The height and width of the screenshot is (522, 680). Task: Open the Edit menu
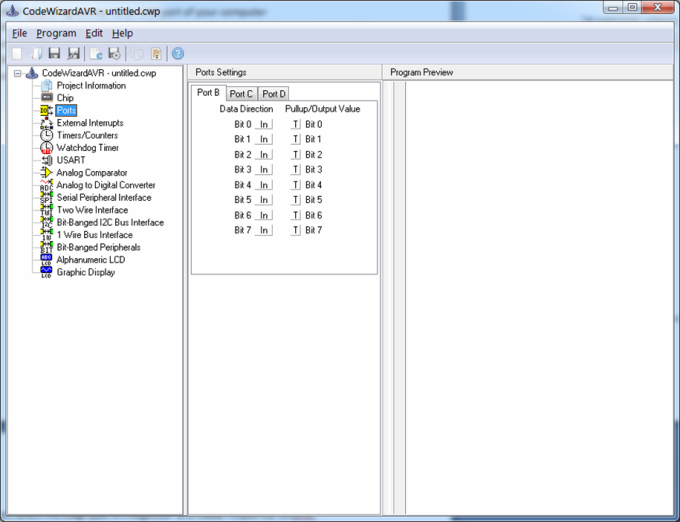click(x=94, y=33)
